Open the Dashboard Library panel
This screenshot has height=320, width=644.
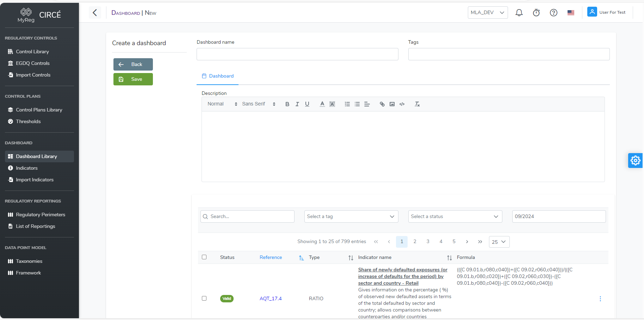36,156
